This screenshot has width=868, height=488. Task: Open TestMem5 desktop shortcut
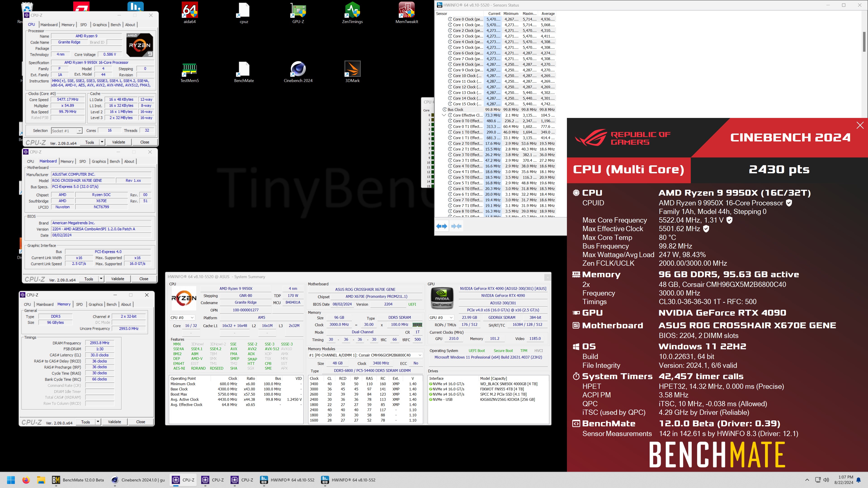coord(189,72)
